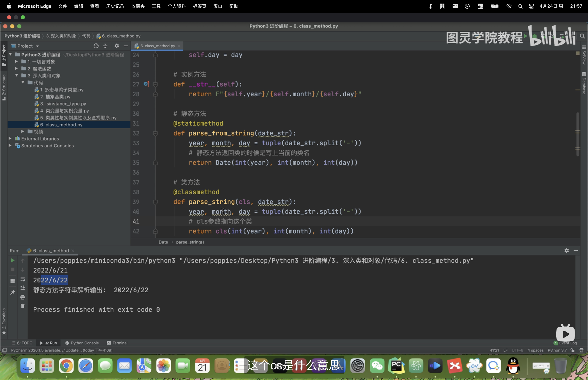Click PyCharm 2020.1.5 update notification
The width and height of the screenshot is (588, 380).
point(62,350)
